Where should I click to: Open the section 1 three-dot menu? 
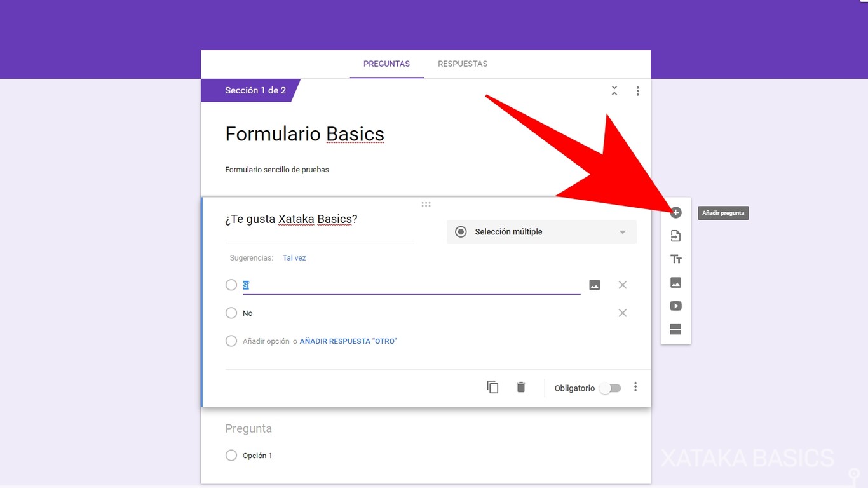coord(637,91)
